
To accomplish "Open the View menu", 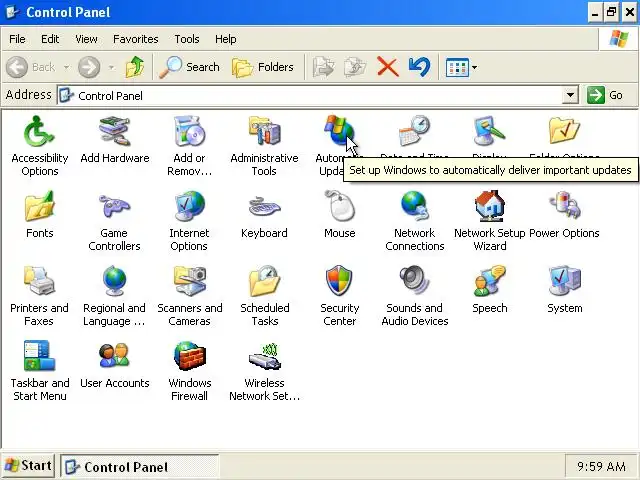I will point(86,39).
